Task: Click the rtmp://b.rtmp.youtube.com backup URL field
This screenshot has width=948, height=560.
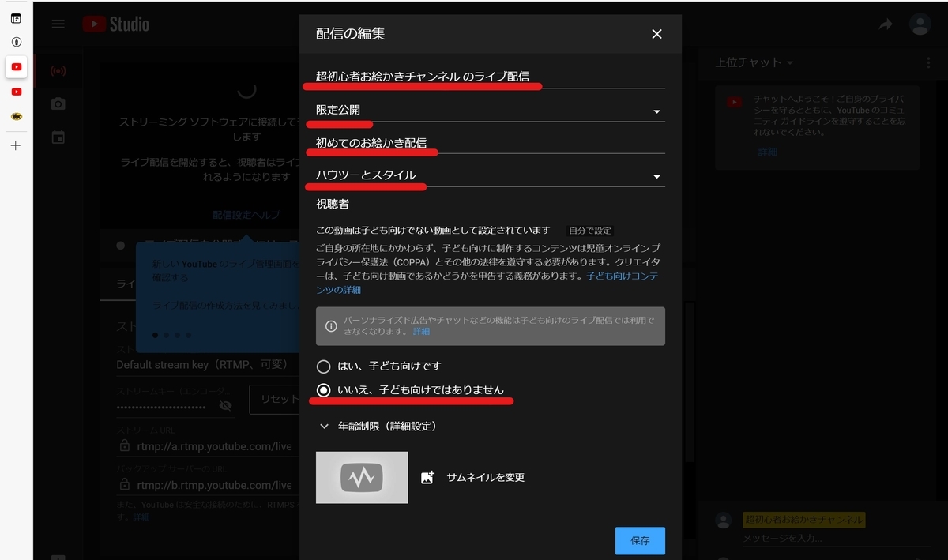Action: pos(213,485)
